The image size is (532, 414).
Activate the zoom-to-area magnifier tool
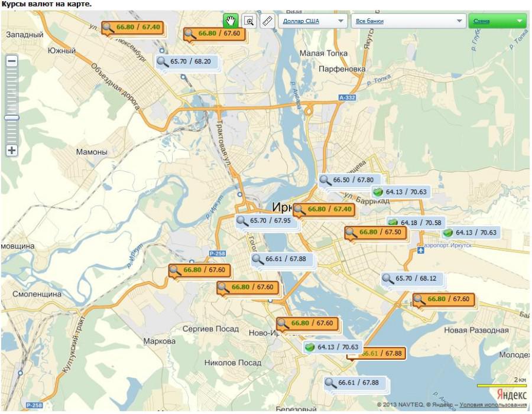click(x=249, y=21)
